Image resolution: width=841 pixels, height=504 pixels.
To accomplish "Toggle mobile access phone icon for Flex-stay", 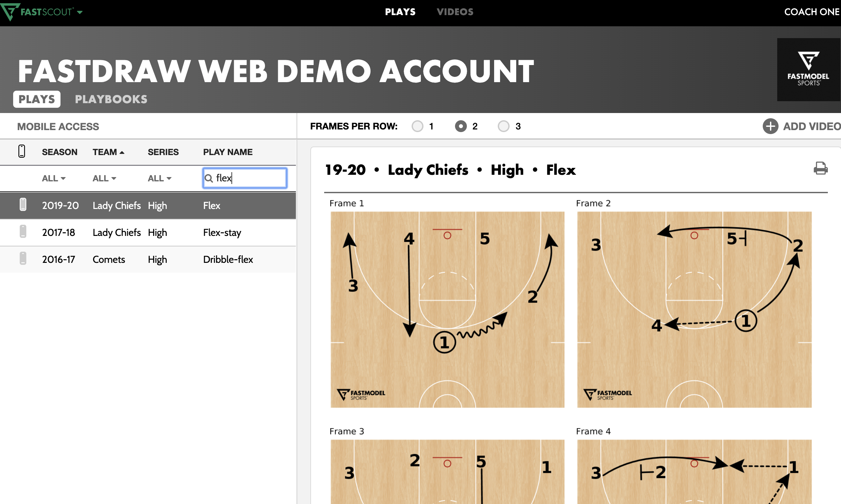I will click(x=23, y=232).
